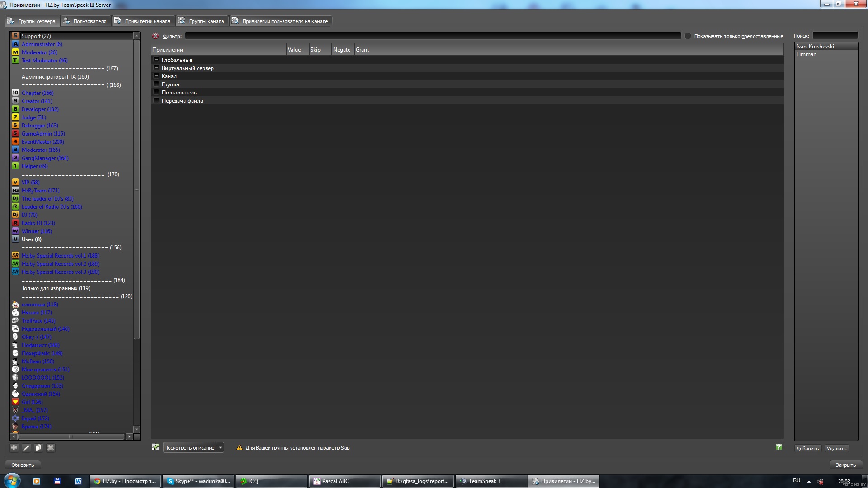Click the Посмотреть описание button
868x488 pixels.
coord(189,448)
